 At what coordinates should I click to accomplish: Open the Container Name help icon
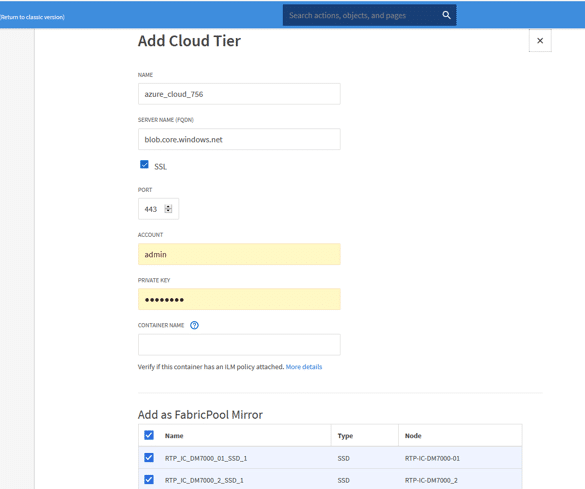click(x=194, y=325)
